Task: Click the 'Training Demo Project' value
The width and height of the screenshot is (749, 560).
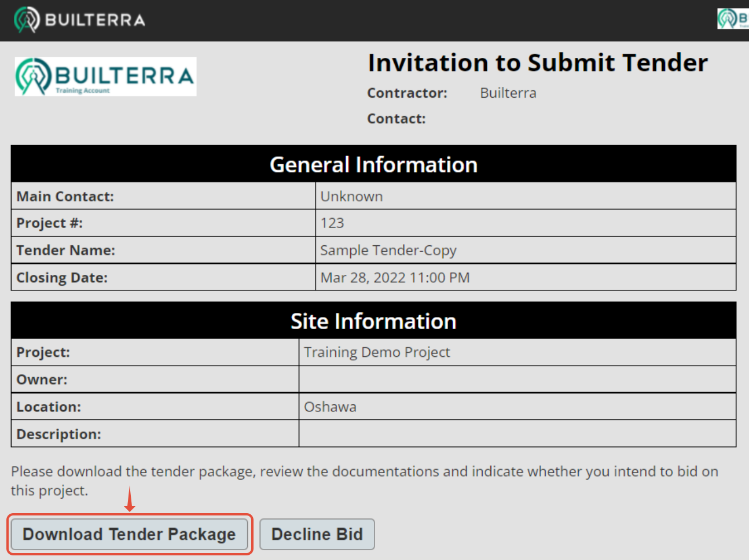Action: point(377,352)
